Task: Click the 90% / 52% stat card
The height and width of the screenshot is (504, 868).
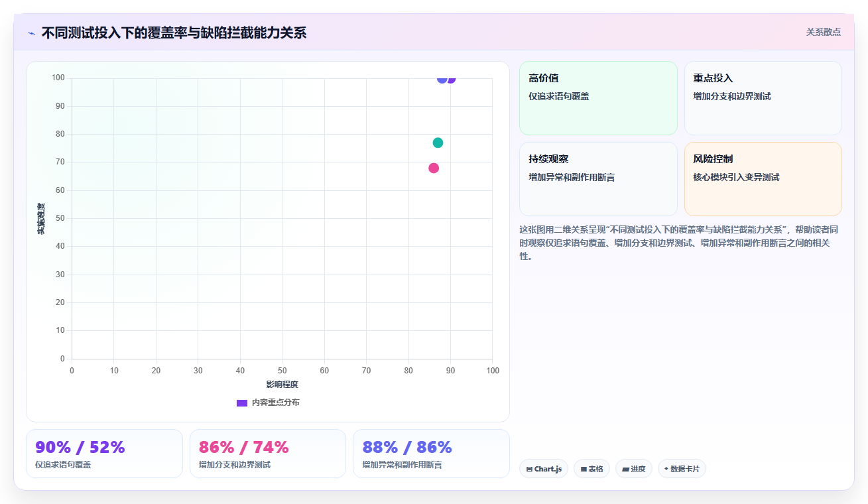Action: 104,454
